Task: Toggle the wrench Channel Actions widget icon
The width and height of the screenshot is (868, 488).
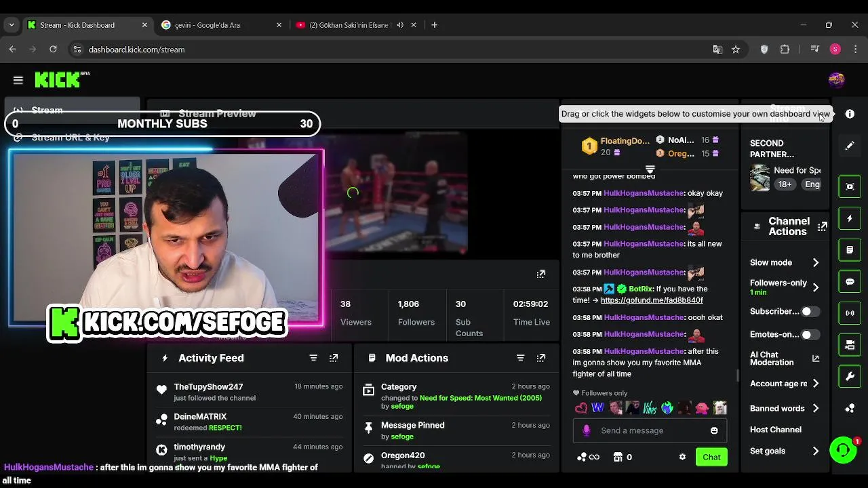Action: [x=850, y=376]
